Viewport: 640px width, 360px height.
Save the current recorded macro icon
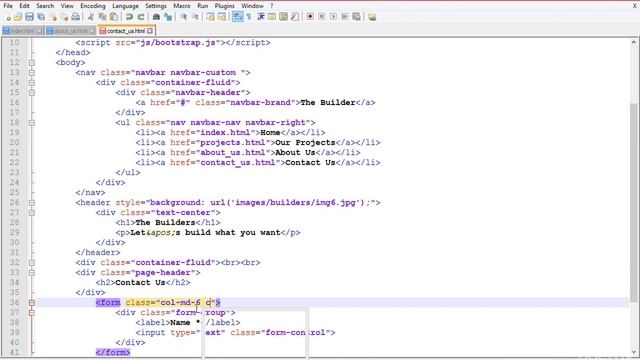coord(356,17)
